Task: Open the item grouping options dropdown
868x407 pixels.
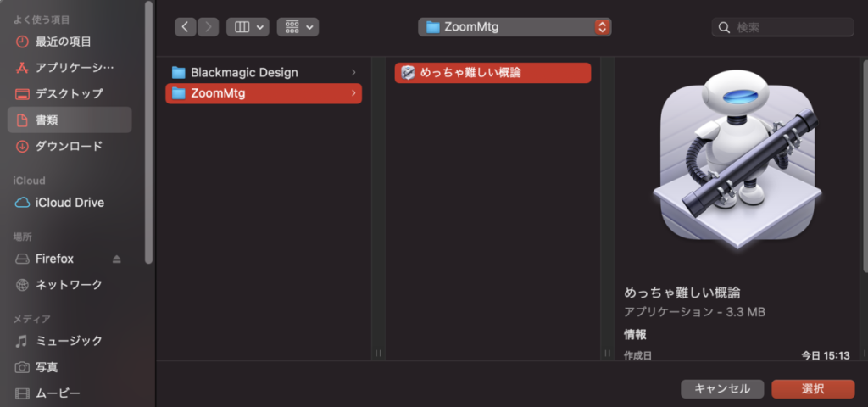Action: [298, 27]
